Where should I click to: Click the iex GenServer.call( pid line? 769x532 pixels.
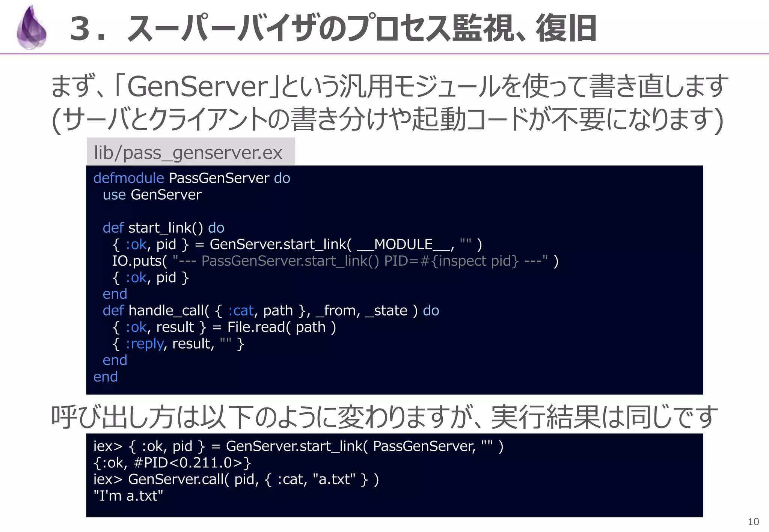[x=236, y=479]
